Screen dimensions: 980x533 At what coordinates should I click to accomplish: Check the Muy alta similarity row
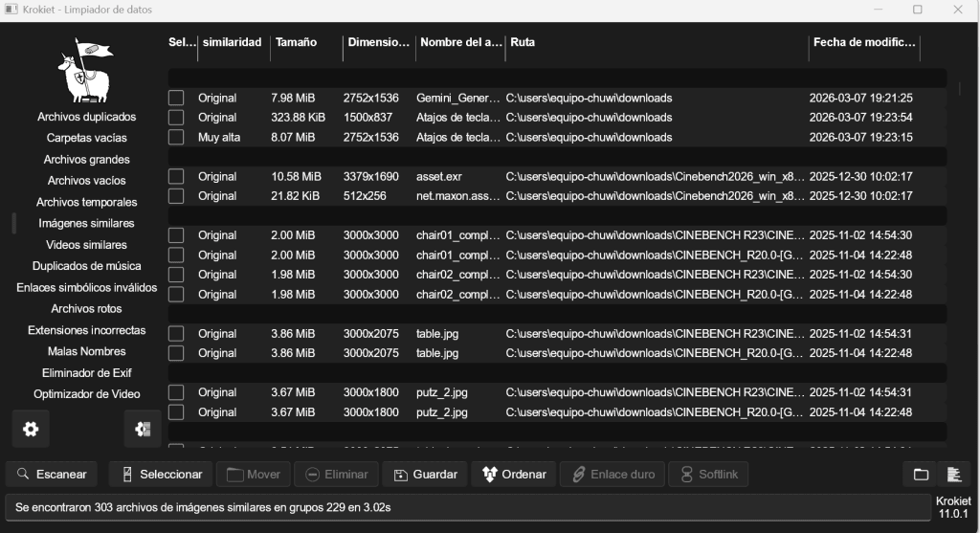[176, 137]
